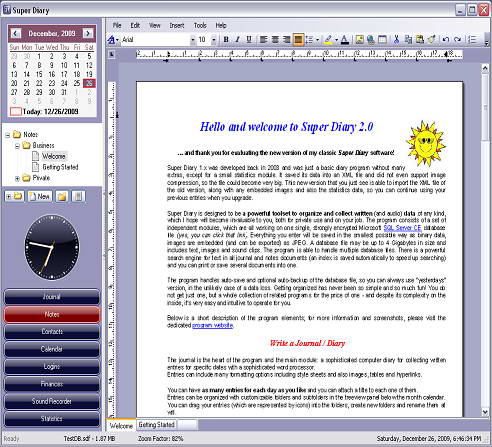Expand the Private notes folder

click(17, 179)
